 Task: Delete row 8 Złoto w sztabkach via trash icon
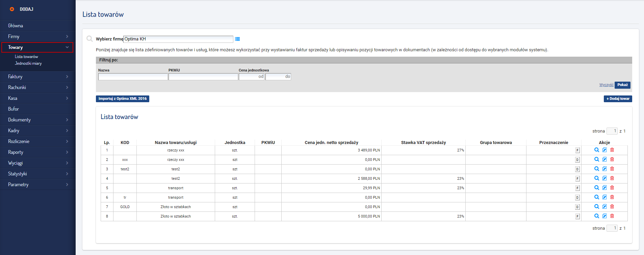[x=612, y=216]
